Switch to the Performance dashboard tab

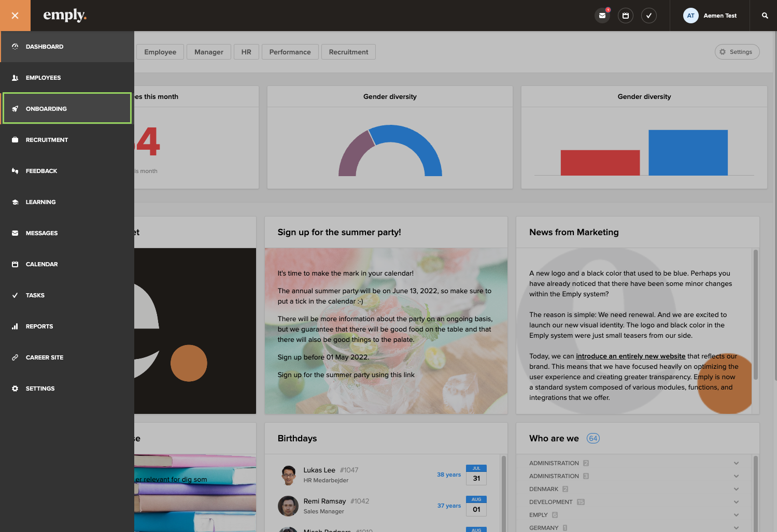[x=290, y=52]
